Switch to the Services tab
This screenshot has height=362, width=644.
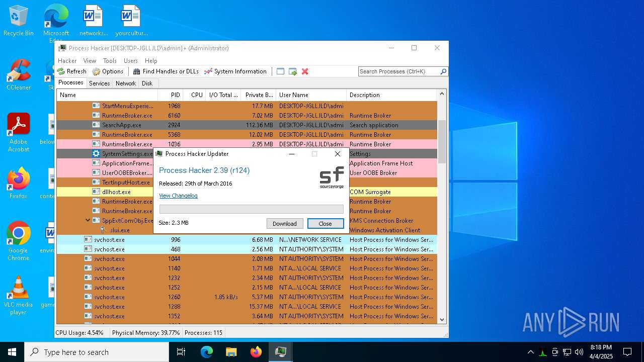pyautogui.click(x=100, y=83)
